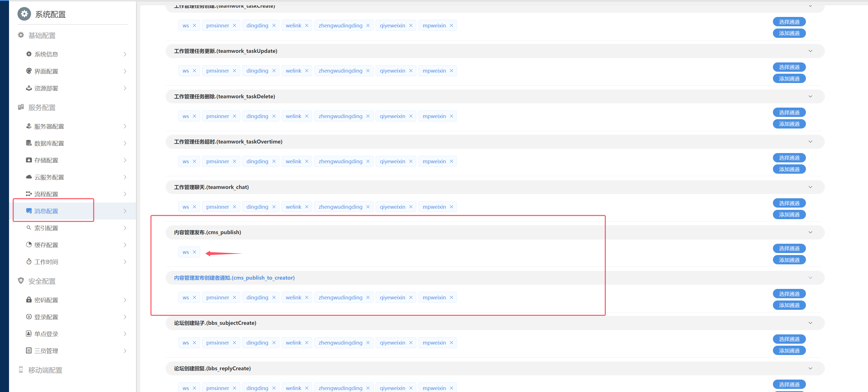868x392 pixels.
Task: Click the 工作时间 stopwatch icon
Action: pos(29,262)
